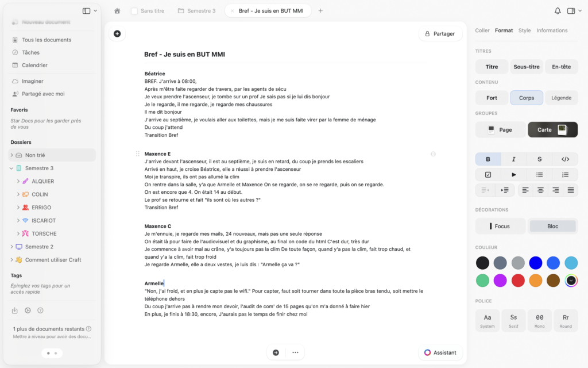This screenshot has height=368, width=588.
Task: Expand the ALQUIER subfolder
Action: click(x=18, y=181)
